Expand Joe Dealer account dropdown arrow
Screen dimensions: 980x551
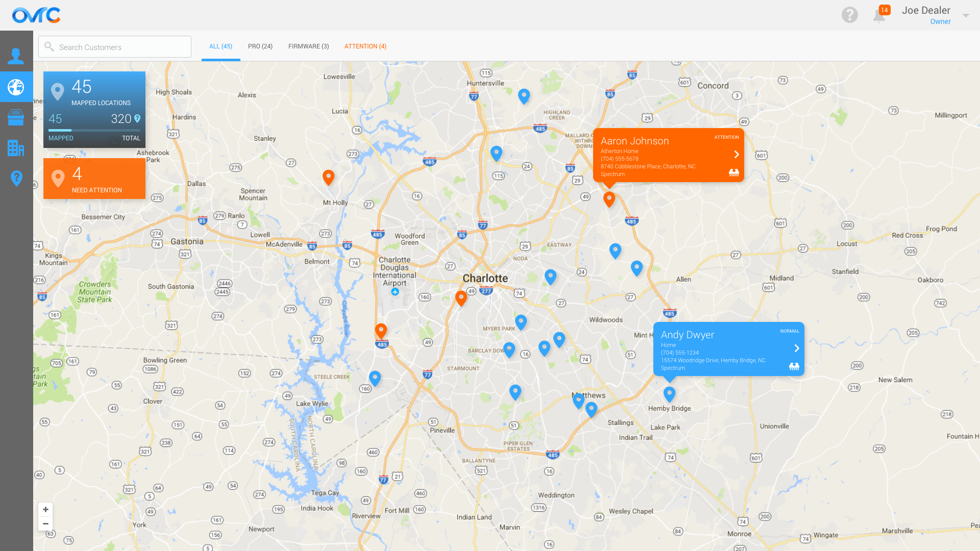click(966, 15)
